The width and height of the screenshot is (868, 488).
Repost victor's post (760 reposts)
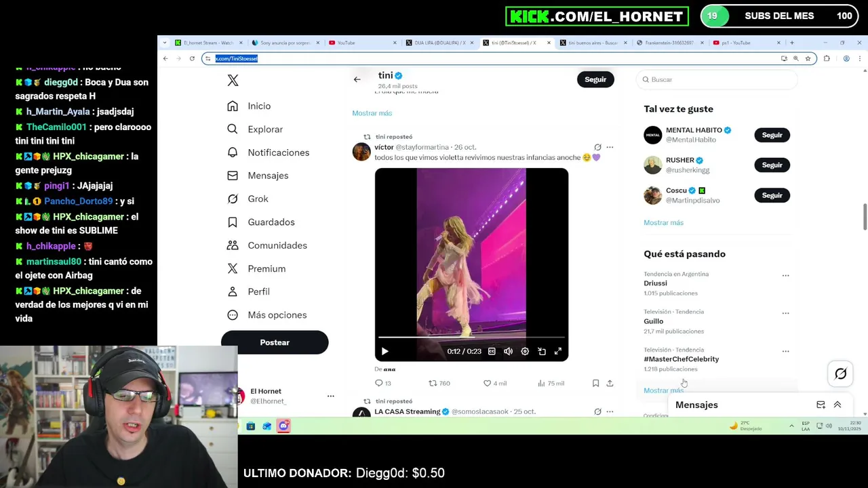tap(439, 383)
